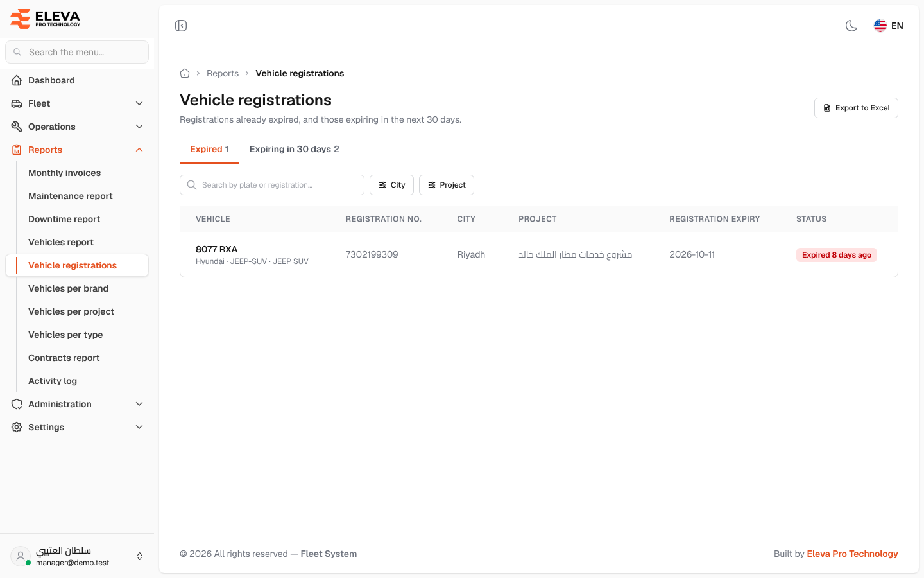
Task: Collapse the sidebar panel toggle icon
Action: pyautogui.click(x=181, y=26)
